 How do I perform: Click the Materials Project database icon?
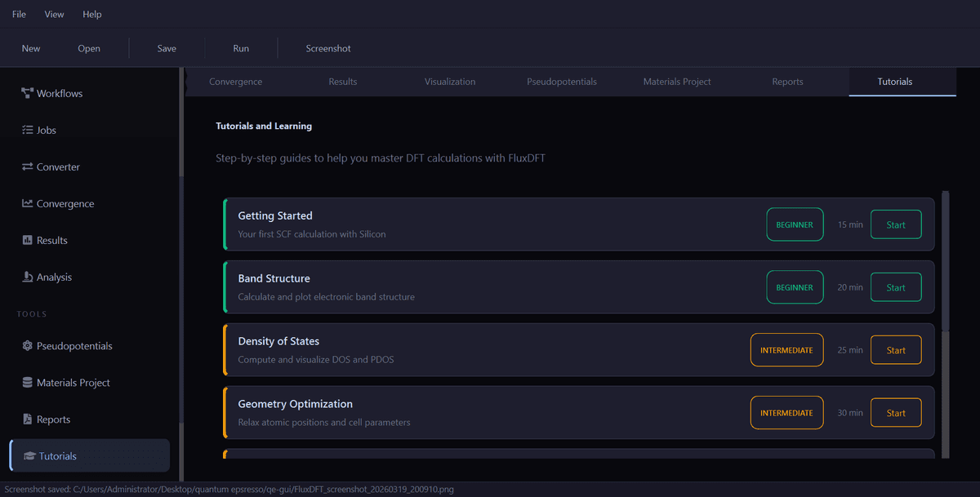27,383
